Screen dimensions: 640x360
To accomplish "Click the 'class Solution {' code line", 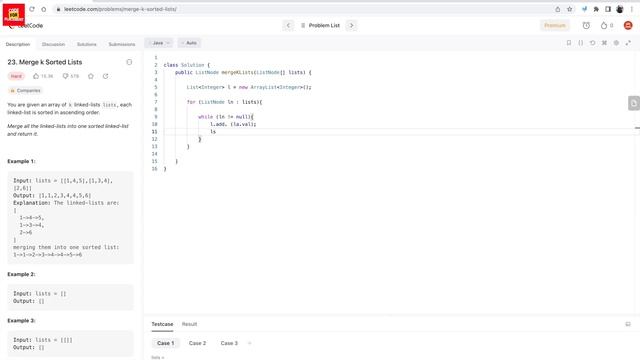I will click(187, 65).
